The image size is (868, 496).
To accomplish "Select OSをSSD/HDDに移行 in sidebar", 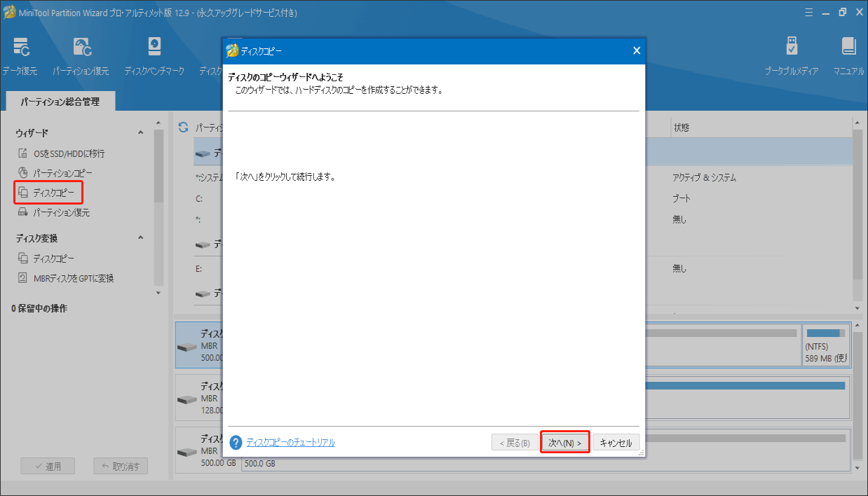I will tap(69, 153).
